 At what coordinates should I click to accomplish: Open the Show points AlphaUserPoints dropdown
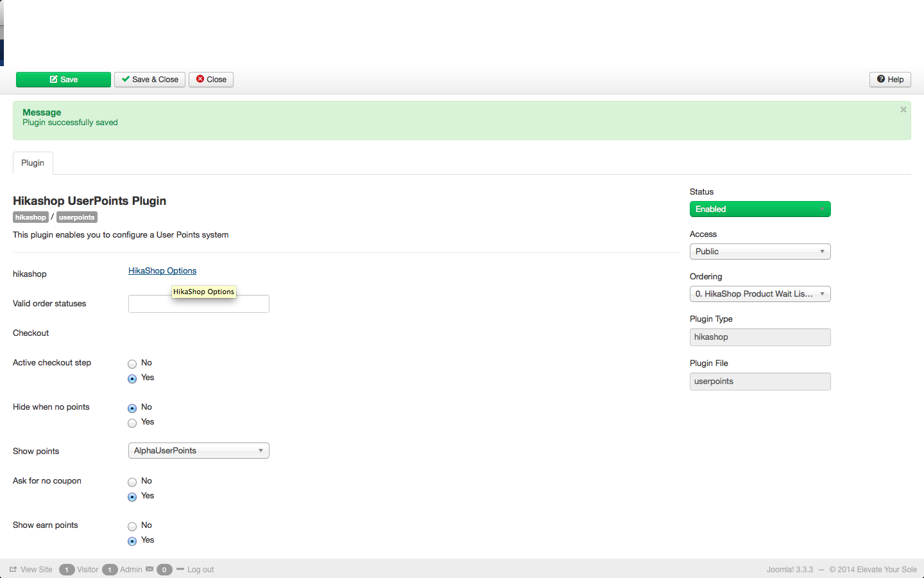pos(199,451)
